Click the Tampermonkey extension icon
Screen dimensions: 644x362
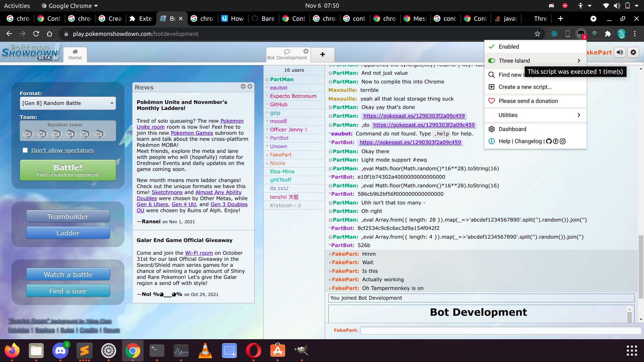tap(581, 34)
